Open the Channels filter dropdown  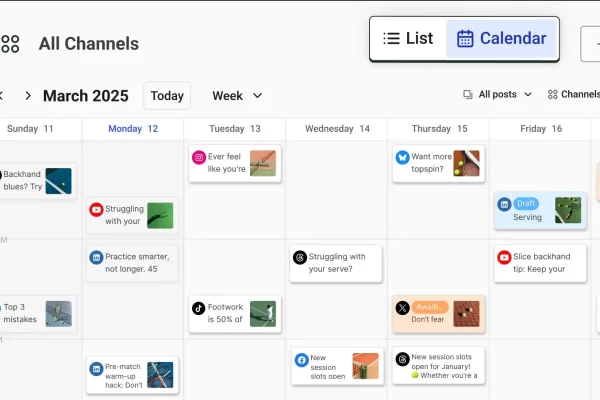(573, 95)
